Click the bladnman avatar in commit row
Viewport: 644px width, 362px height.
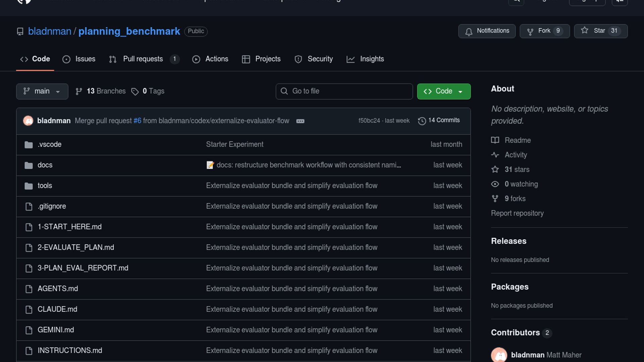point(28,121)
